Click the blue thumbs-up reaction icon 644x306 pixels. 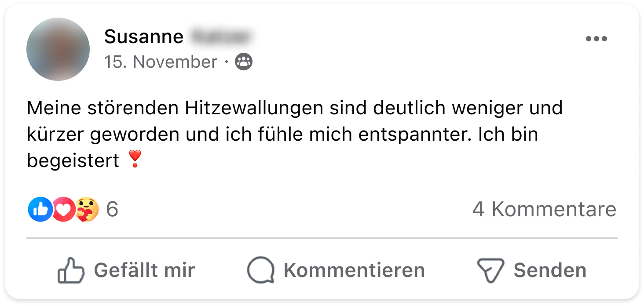click(x=40, y=209)
